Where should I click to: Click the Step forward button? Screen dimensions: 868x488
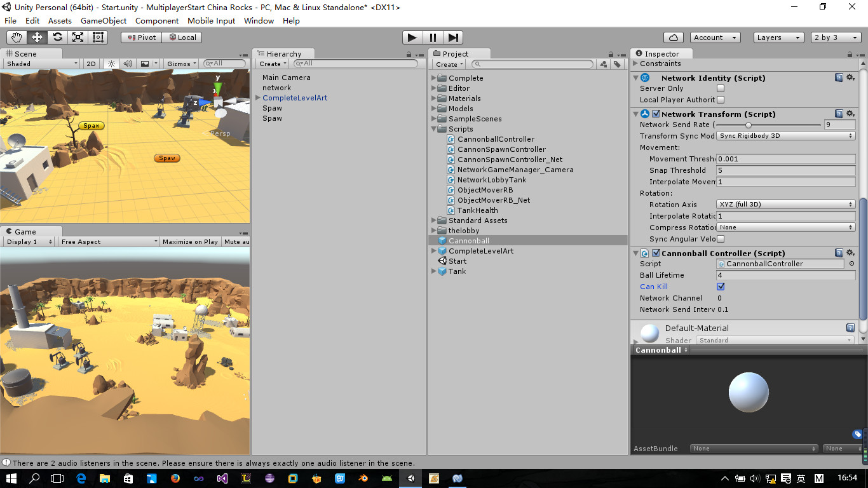453,37
